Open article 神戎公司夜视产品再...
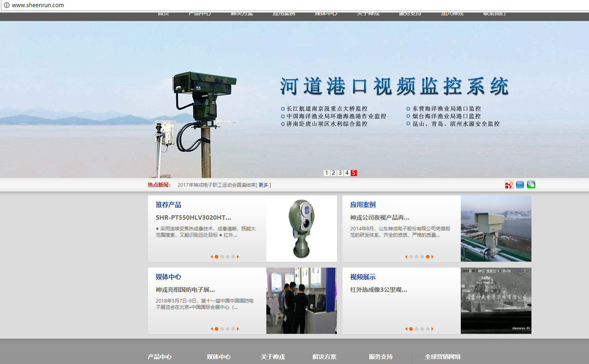Screen dimensions: 589x364 [380, 218]
